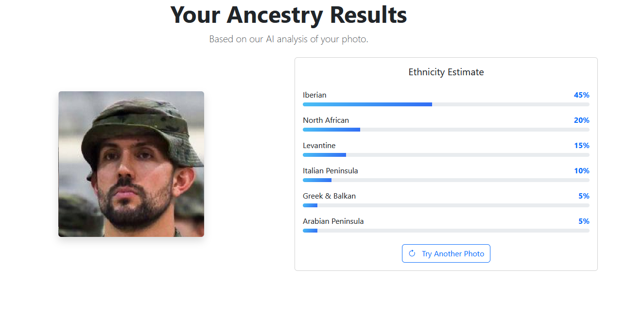The width and height of the screenshot is (644, 318).
Task: Select the Levantine label
Action: [x=319, y=146]
